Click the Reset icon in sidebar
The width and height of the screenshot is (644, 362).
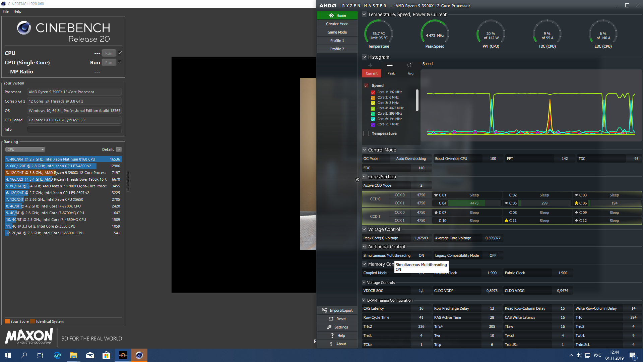[331, 319]
